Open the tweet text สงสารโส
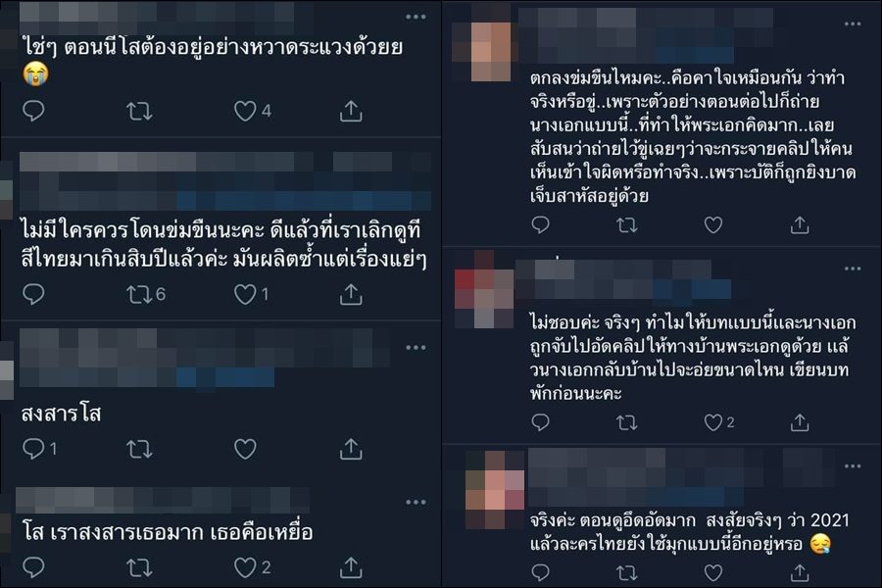882x588 pixels. [x=61, y=415]
